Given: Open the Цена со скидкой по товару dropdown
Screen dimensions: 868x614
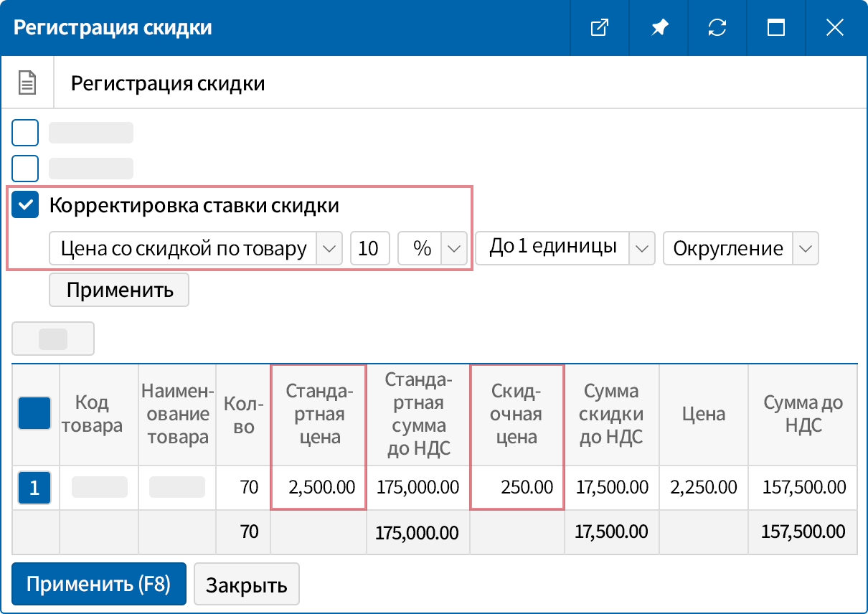Looking at the screenshot, I should [329, 248].
